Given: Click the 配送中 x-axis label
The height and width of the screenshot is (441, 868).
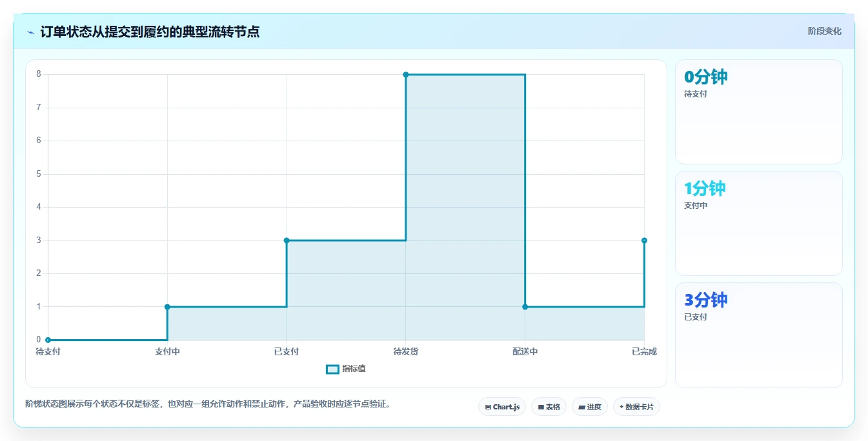Looking at the screenshot, I should (525, 351).
